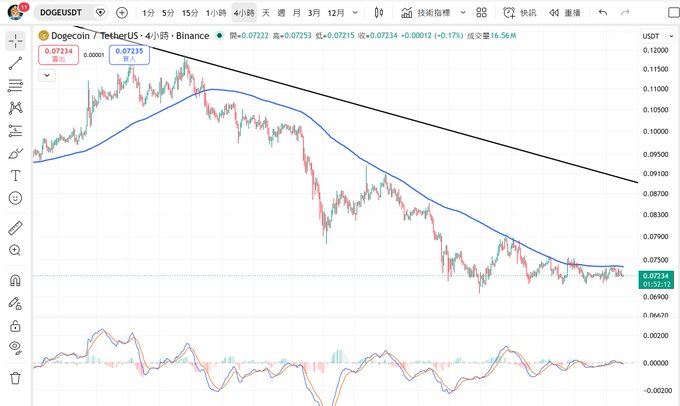680x406 pixels.
Task: Expand the indicators favorites chevron
Action: click(x=463, y=13)
